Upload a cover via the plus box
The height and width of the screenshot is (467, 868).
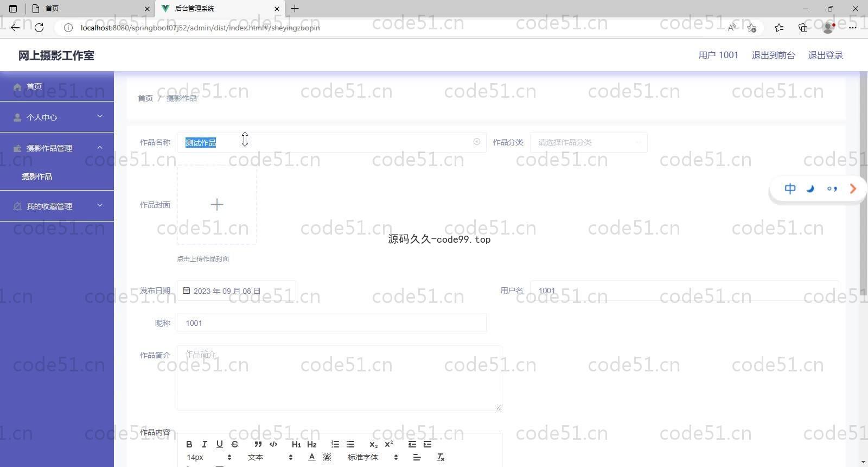(217, 205)
